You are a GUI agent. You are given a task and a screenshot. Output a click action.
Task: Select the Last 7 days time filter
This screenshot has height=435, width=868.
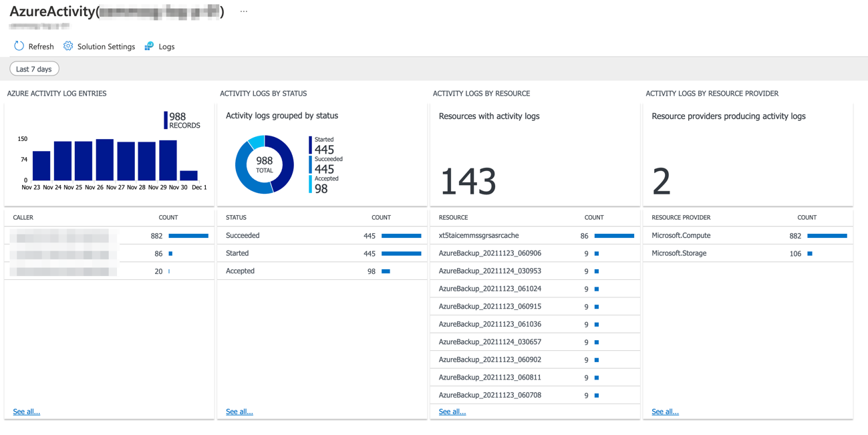point(34,69)
